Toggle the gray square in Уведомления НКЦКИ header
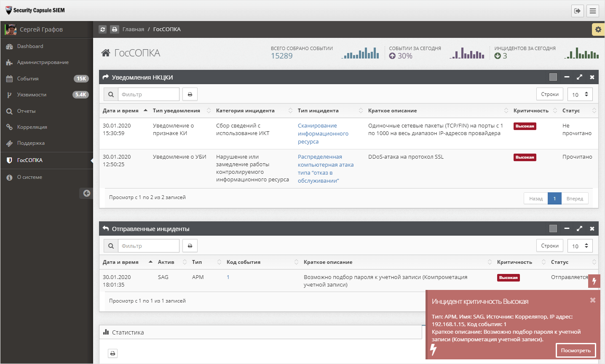The image size is (605, 364). [553, 77]
